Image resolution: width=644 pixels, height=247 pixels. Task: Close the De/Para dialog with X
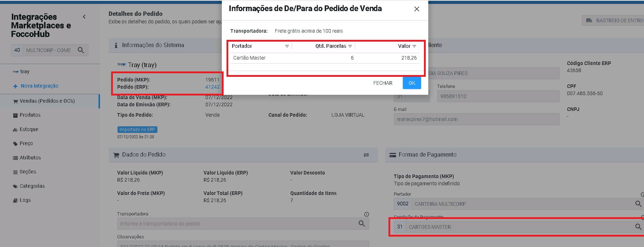416,9
